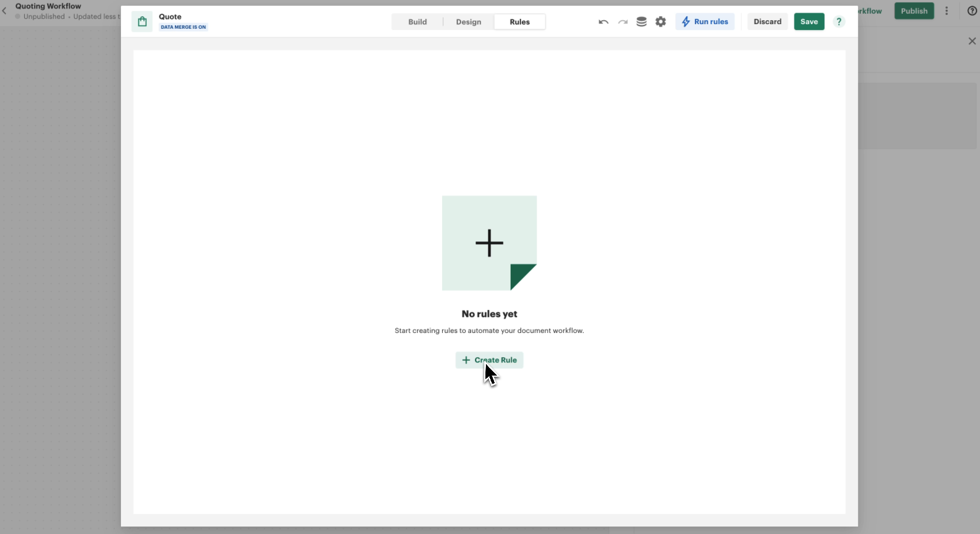Click the help icon beside the kebab menu
The width and height of the screenshot is (980, 534).
coord(972,11)
